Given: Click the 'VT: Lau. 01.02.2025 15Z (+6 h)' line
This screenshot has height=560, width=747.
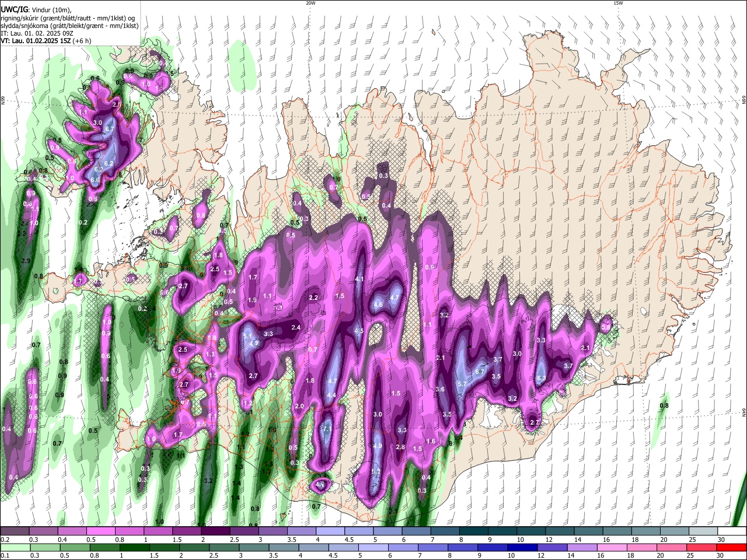Looking at the screenshot, I should coord(46,41).
